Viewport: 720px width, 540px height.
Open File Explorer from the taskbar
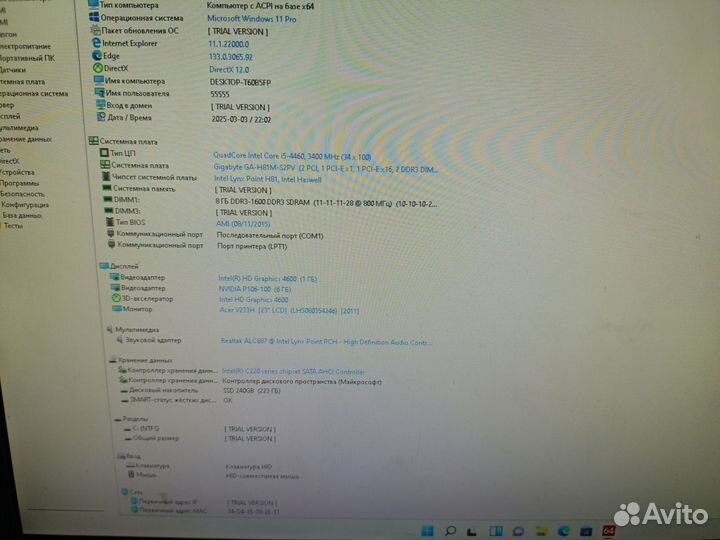coord(542,531)
